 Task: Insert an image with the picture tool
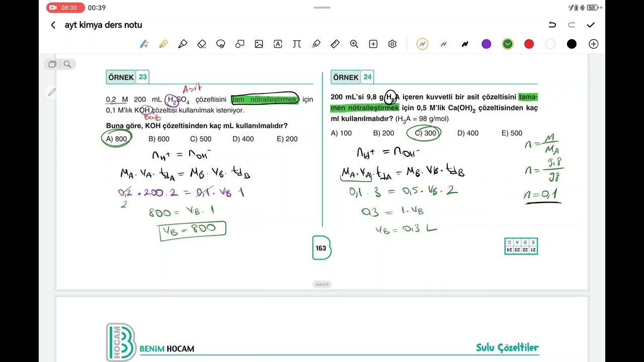pyautogui.click(x=259, y=44)
